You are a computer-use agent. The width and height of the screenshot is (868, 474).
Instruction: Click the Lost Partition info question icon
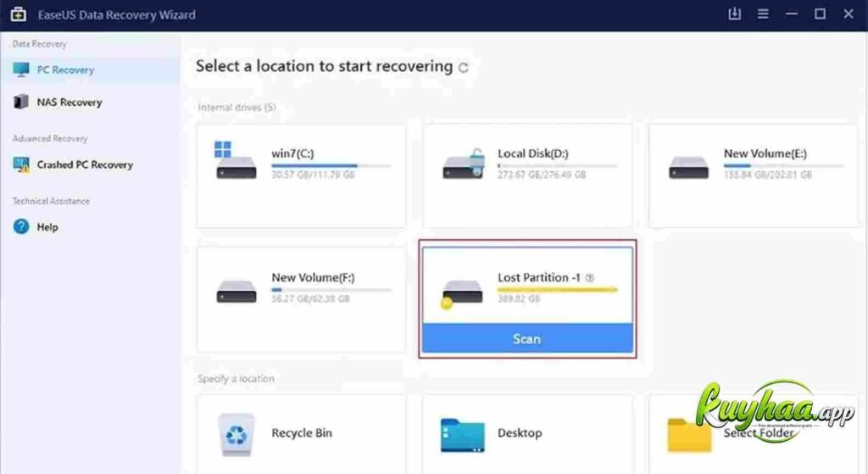click(590, 278)
